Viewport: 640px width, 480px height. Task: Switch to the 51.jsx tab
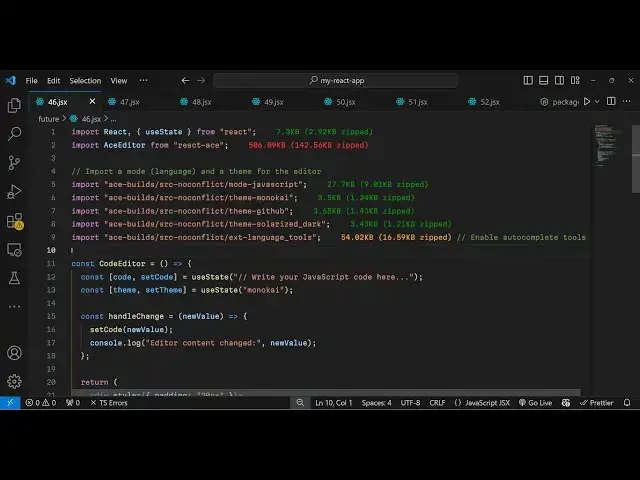pyautogui.click(x=418, y=102)
